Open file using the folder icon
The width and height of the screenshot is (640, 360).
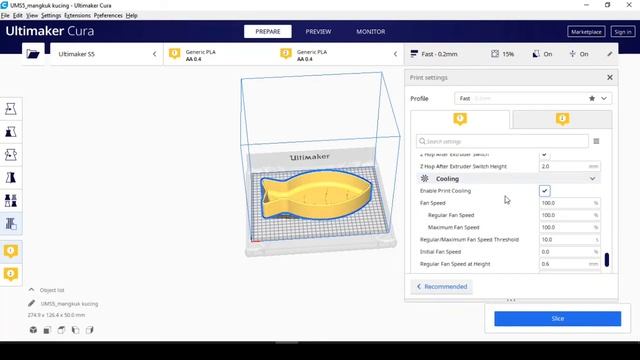(x=33, y=54)
